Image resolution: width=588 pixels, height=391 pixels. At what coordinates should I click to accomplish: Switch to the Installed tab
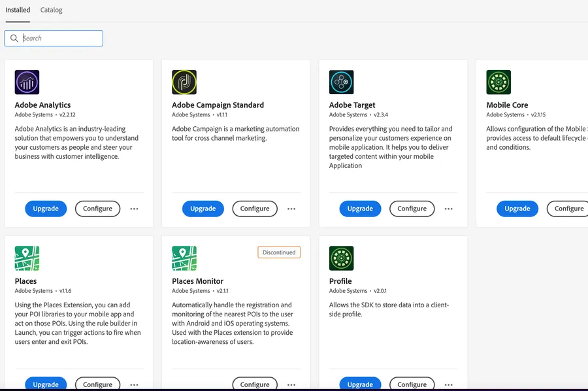(x=18, y=10)
